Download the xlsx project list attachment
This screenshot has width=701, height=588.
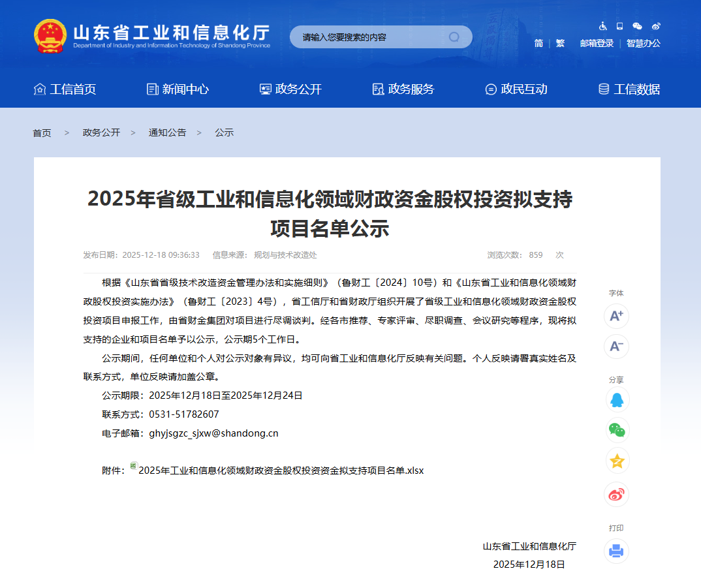tap(281, 470)
